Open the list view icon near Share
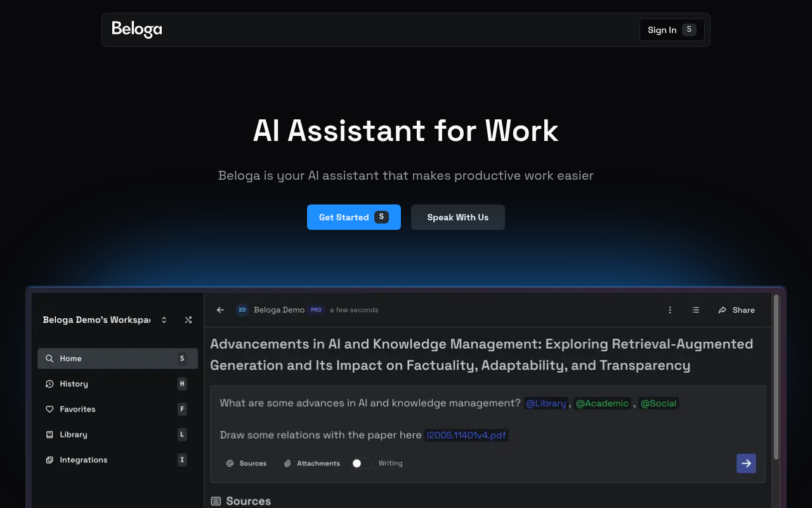 click(695, 310)
